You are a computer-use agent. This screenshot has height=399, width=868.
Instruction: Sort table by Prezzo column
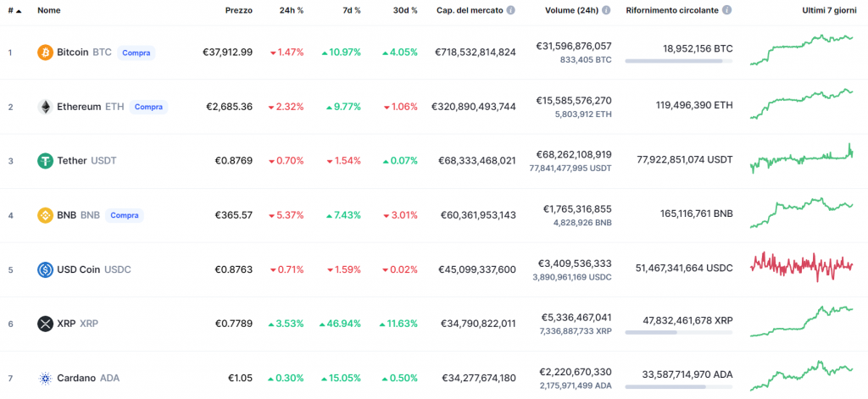click(x=239, y=10)
